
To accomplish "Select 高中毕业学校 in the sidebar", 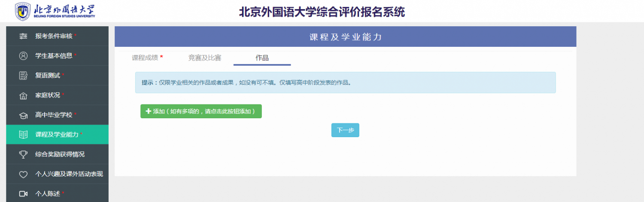I will [x=57, y=115].
